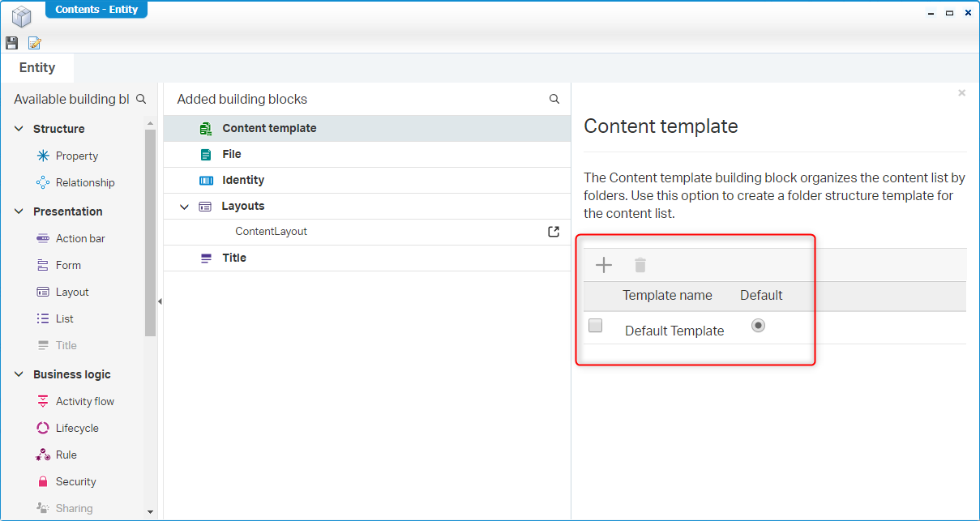Select the Lifecycle building block
980x521 pixels.
[77, 428]
